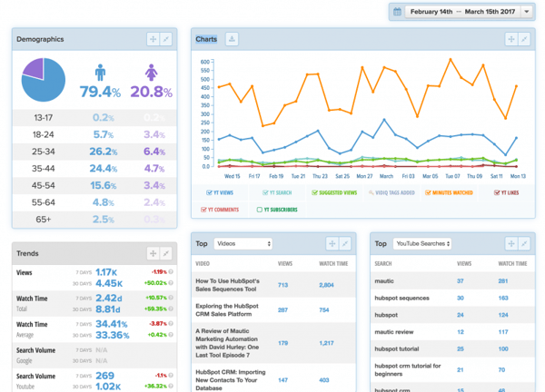The height and width of the screenshot is (392, 545).
Task: Toggle the YT Comments chart checkbox
Action: (x=203, y=210)
